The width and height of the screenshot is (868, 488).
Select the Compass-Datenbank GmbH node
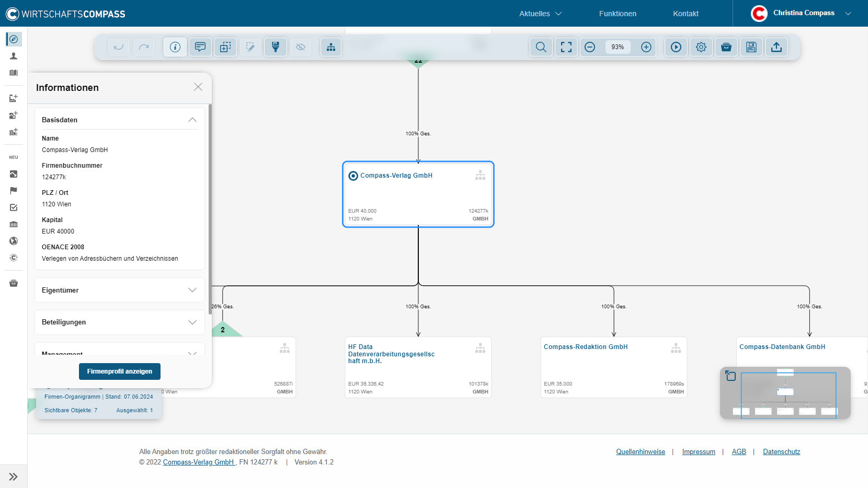click(802, 367)
